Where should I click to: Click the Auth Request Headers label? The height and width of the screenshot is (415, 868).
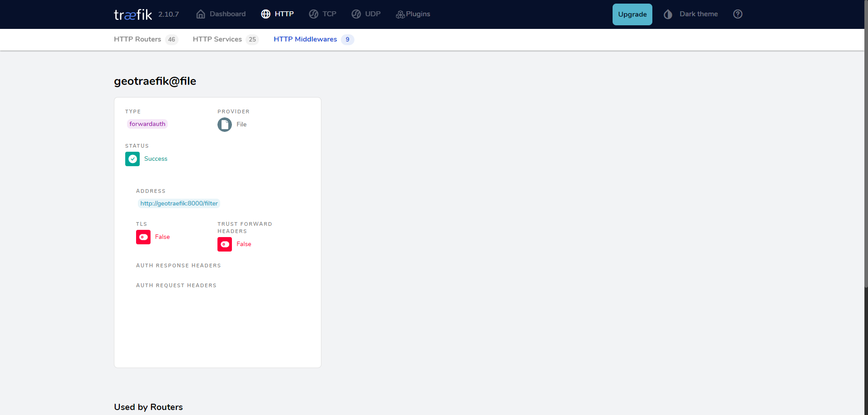tap(176, 285)
